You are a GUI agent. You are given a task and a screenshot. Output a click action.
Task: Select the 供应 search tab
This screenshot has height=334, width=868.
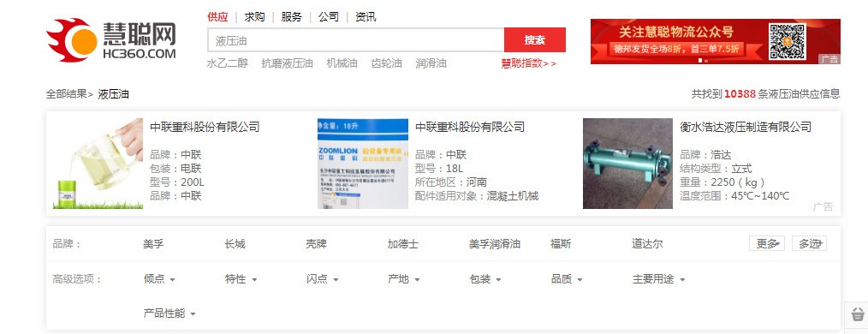point(217,17)
